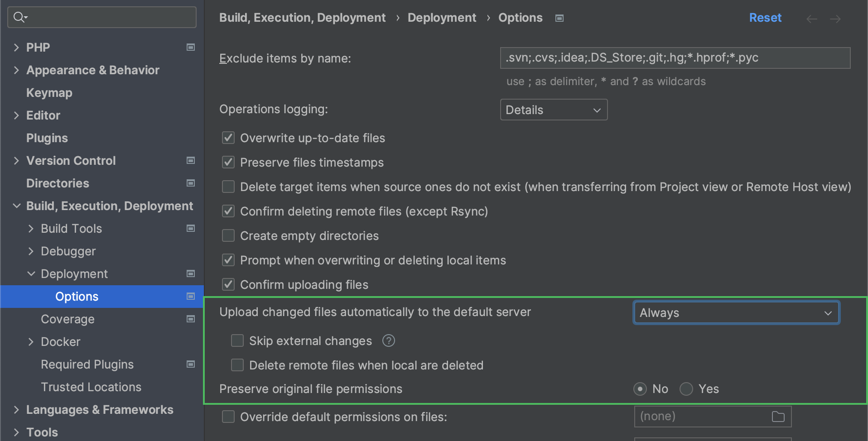Open the Keymap settings page
This screenshot has height=441, width=868.
pyautogui.click(x=49, y=93)
